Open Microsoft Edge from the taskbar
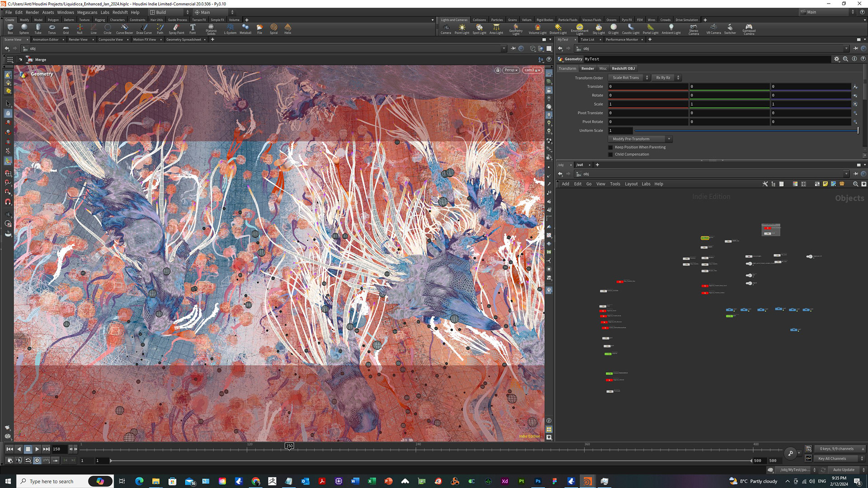This screenshot has height=488, width=868. (x=139, y=481)
